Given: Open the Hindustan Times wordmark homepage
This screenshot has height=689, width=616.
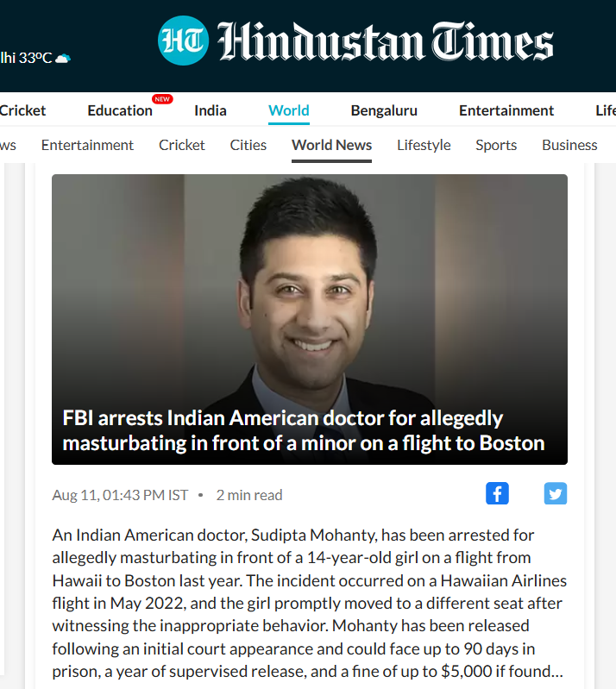Looking at the screenshot, I should point(385,41).
